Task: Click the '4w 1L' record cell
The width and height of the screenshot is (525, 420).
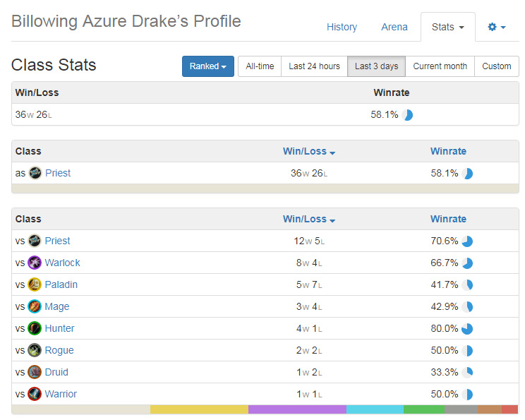Action: 309,328
